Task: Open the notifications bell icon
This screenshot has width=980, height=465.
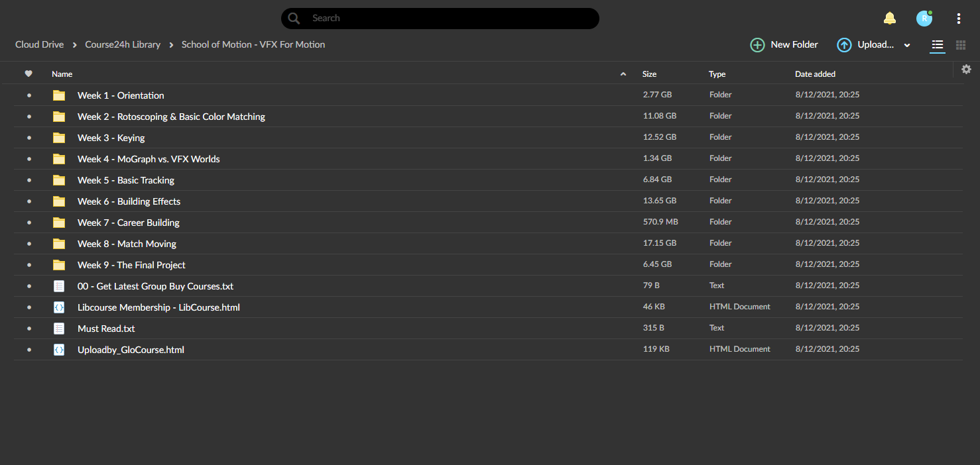Action: (x=890, y=19)
